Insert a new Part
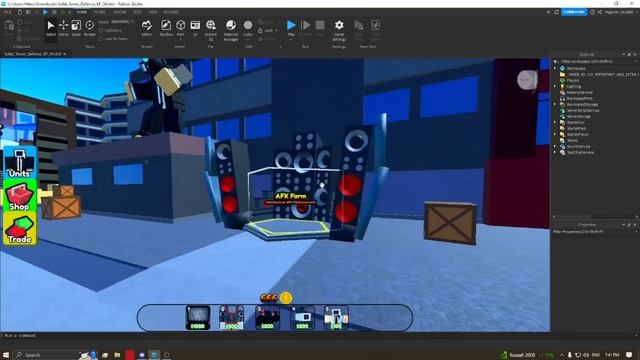 180,28
